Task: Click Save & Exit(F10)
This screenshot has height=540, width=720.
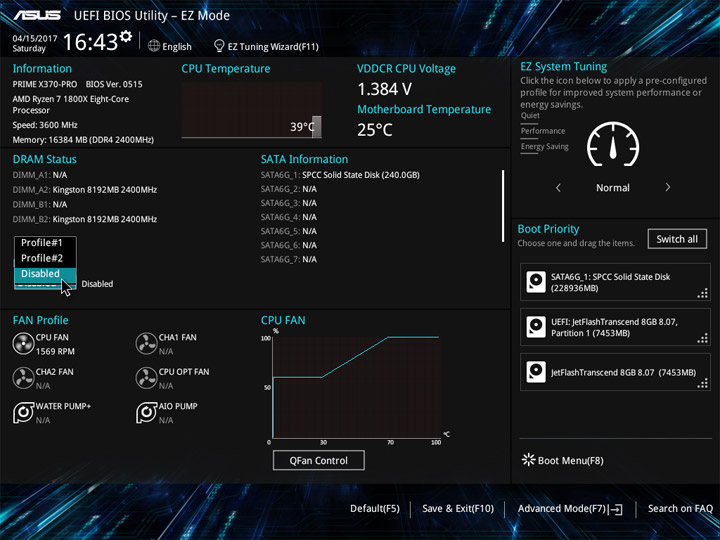Action: pyautogui.click(x=458, y=509)
